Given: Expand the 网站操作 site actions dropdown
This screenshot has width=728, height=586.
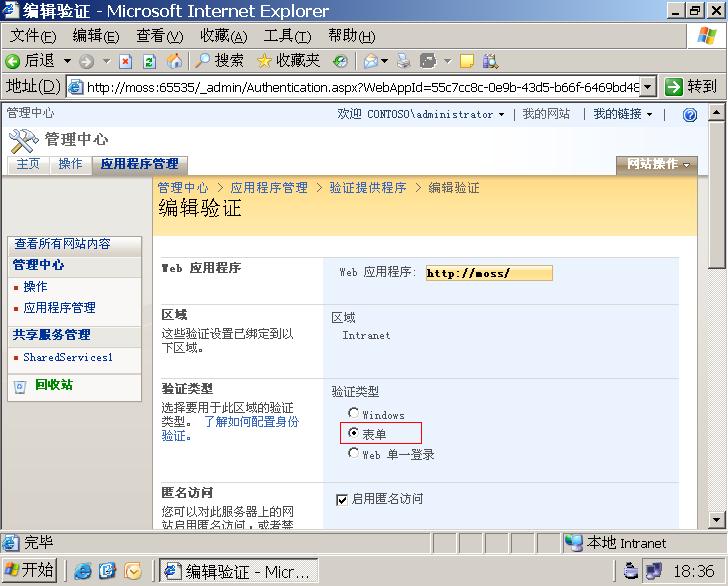Looking at the screenshot, I should (657, 164).
